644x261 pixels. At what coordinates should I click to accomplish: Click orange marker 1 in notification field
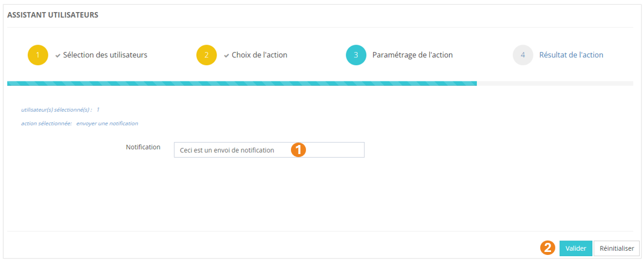298,150
